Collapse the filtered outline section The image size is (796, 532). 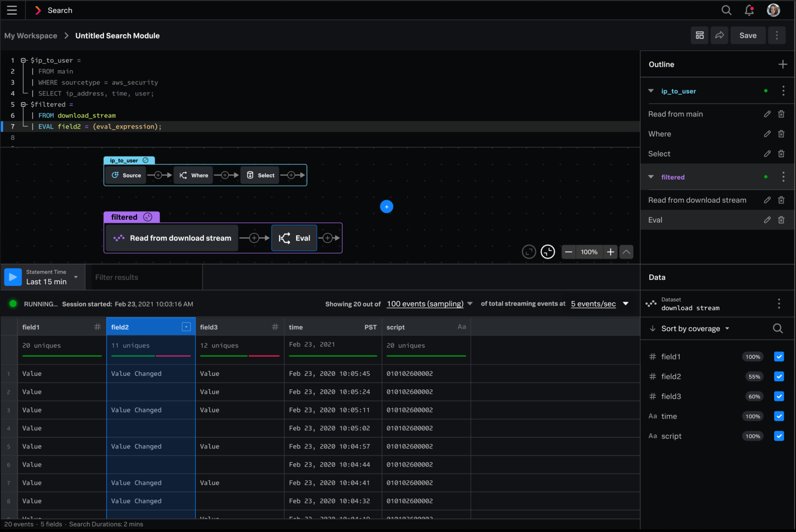click(x=651, y=177)
